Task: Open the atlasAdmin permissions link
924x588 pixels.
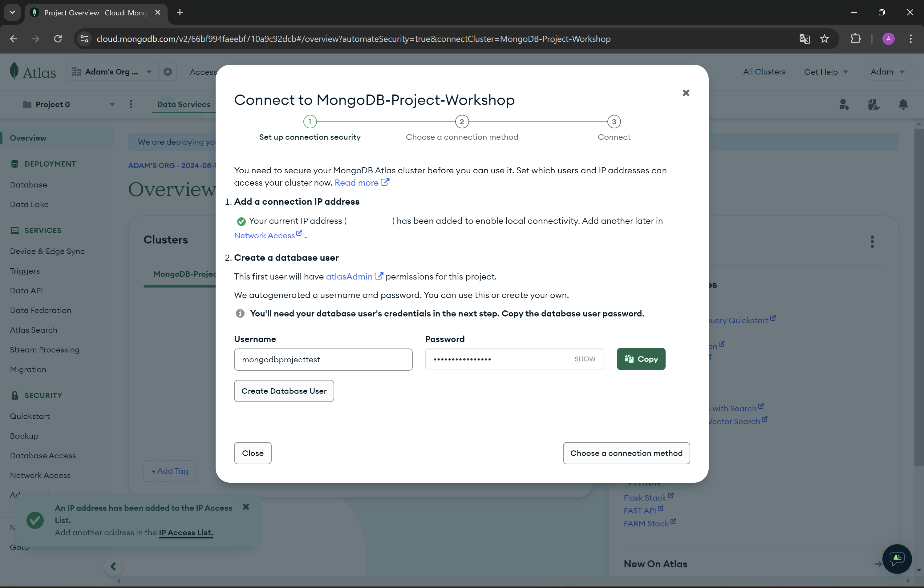Action: pyautogui.click(x=349, y=276)
